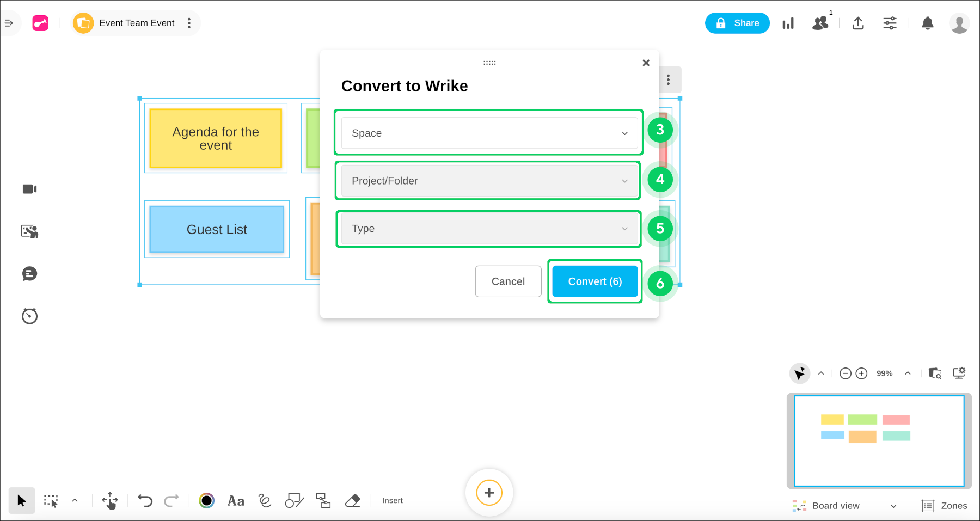980x521 pixels.
Task: Click the video call camera icon
Action: click(29, 189)
